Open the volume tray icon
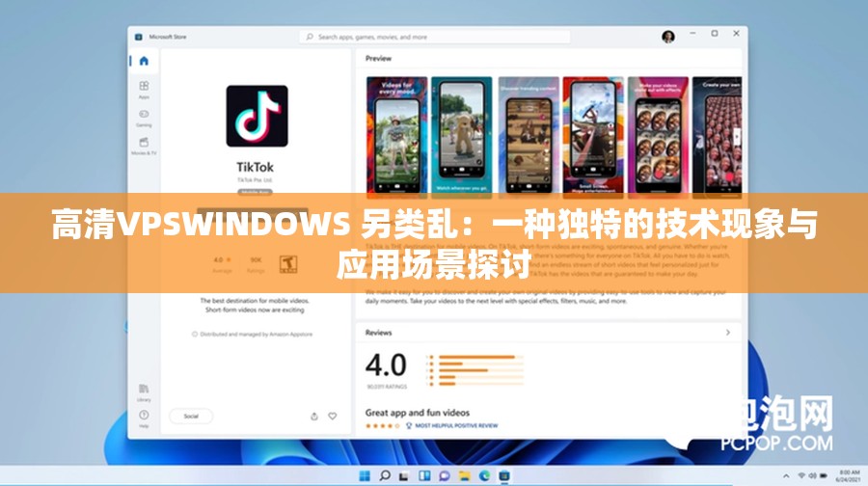The width and height of the screenshot is (868, 486). [812, 476]
